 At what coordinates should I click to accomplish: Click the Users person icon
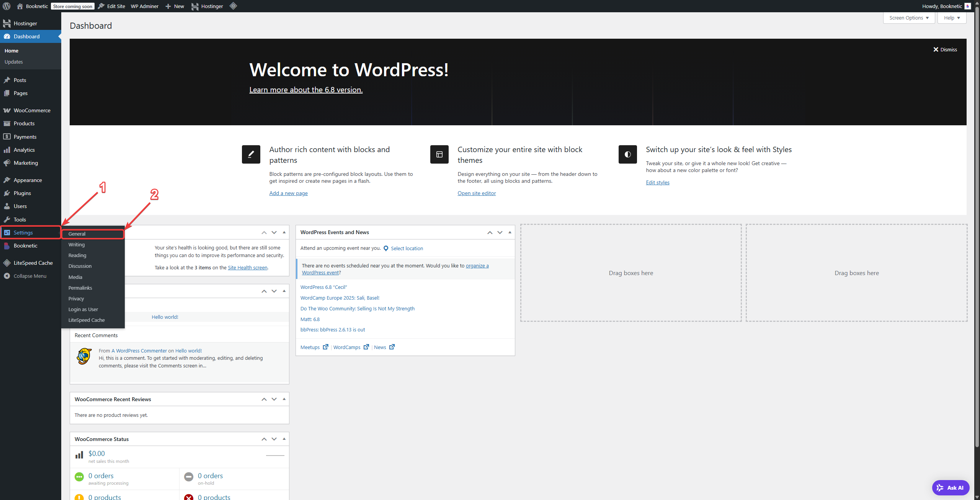pos(7,206)
